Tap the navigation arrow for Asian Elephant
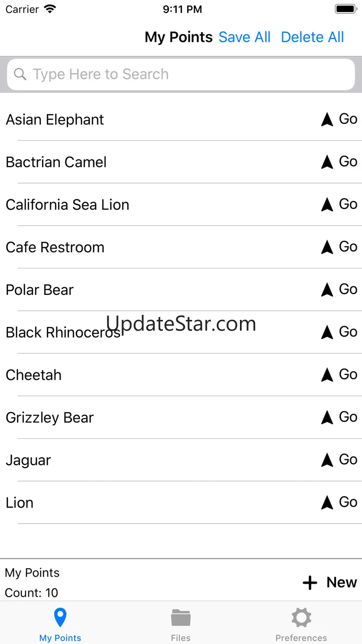Screen dimensions: 362x644 click(327, 119)
